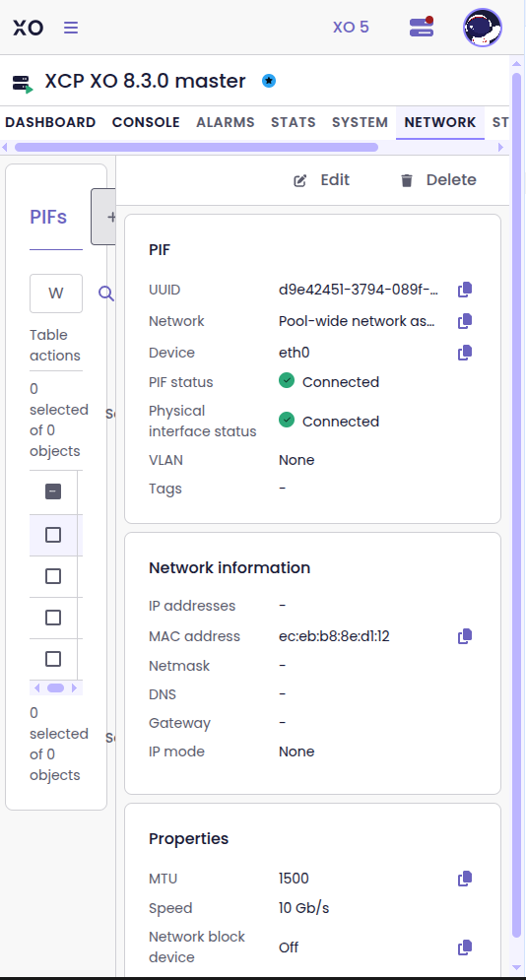Click the right arrow of the tab scrollbar
Image resolution: width=526 pixels, height=980 pixels.
point(500,148)
